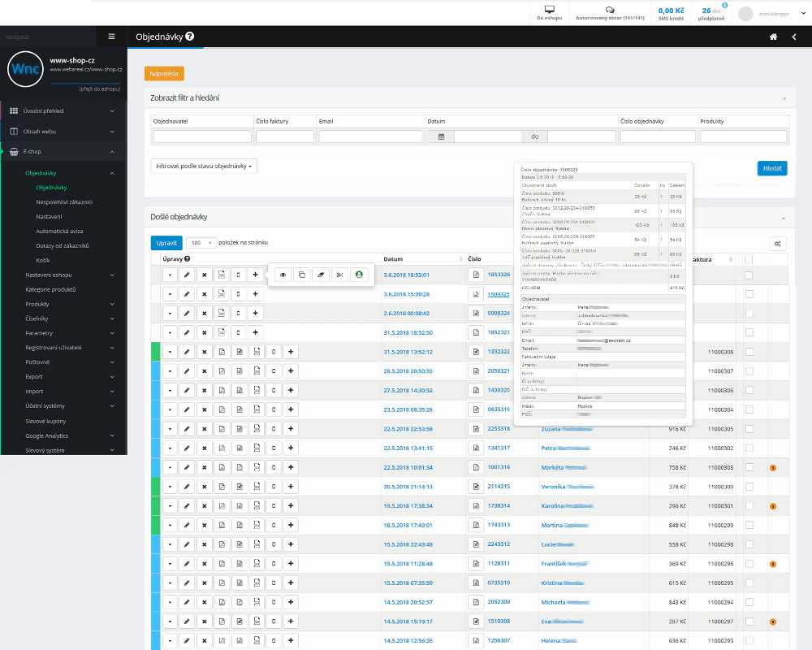Click the home icon in the black header
Image resolution: width=812 pixels, height=650 pixels.
(774, 37)
